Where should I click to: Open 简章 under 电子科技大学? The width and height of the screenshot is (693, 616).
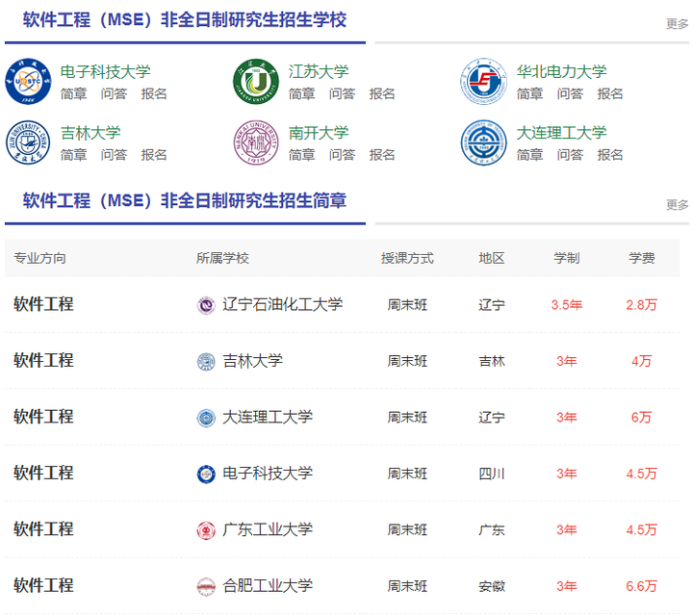click(x=74, y=93)
